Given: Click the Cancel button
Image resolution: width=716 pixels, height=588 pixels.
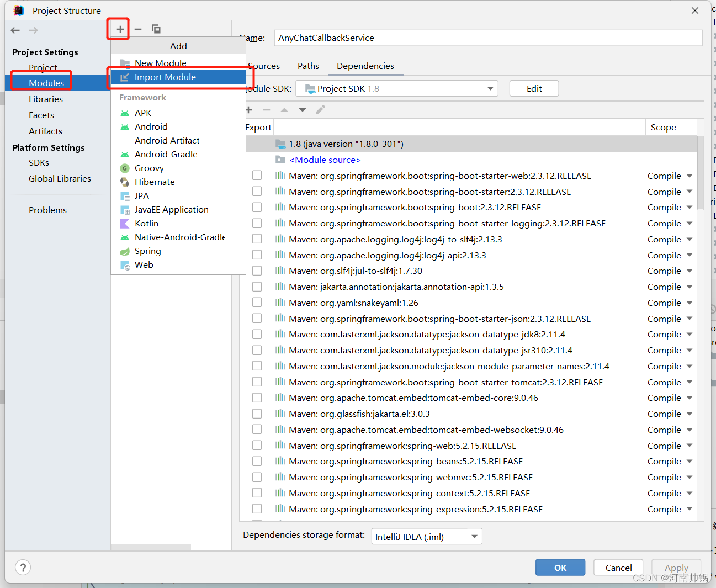Looking at the screenshot, I should [618, 568].
